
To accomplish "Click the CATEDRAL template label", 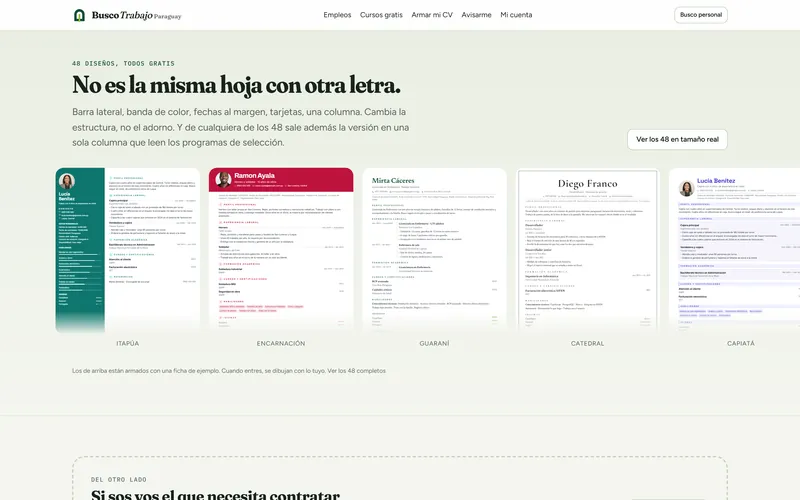I will [x=588, y=343].
